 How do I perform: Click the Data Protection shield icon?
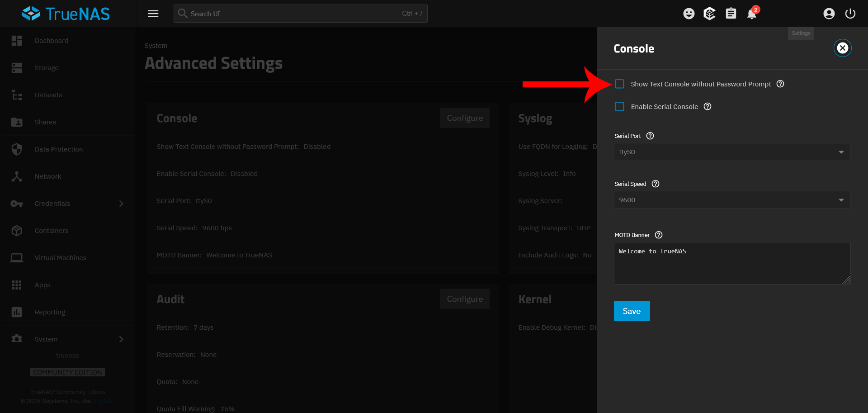coord(17,149)
